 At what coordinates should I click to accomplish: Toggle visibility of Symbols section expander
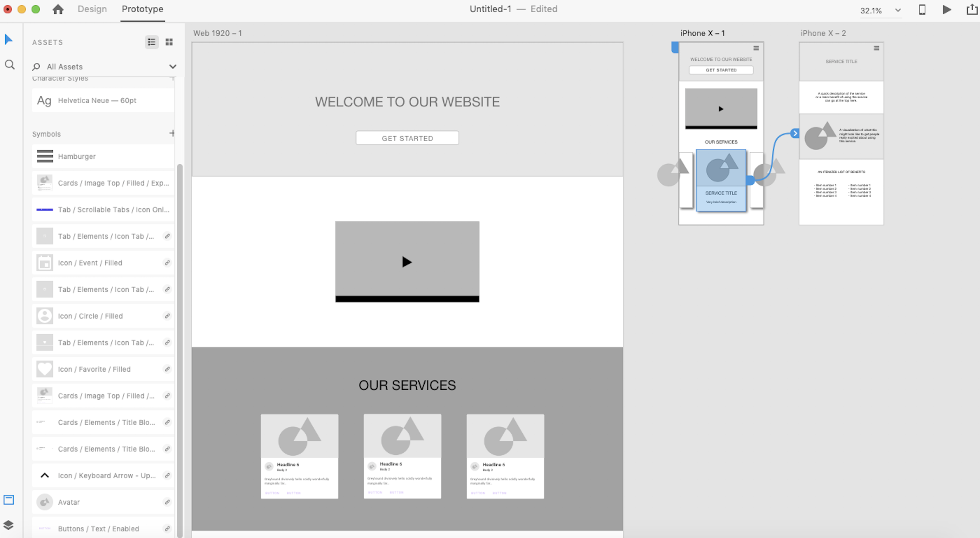[x=46, y=133]
